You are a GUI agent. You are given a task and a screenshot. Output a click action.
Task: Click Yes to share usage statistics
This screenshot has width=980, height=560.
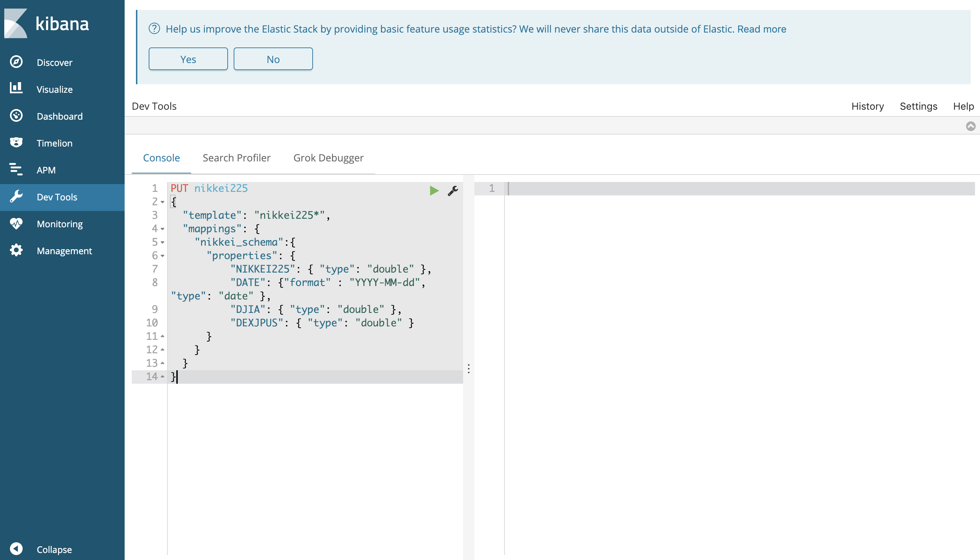(x=188, y=59)
